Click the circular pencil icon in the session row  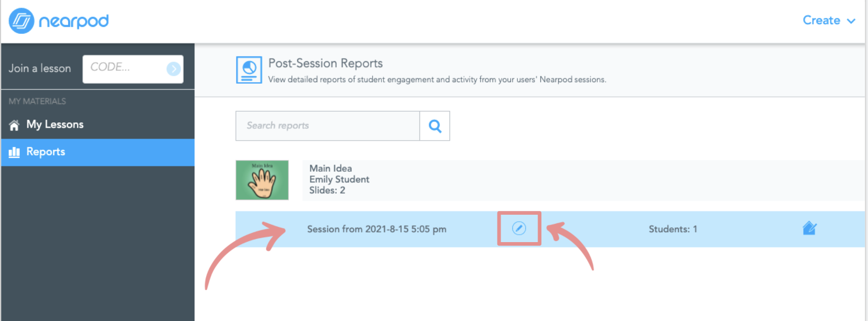(519, 229)
